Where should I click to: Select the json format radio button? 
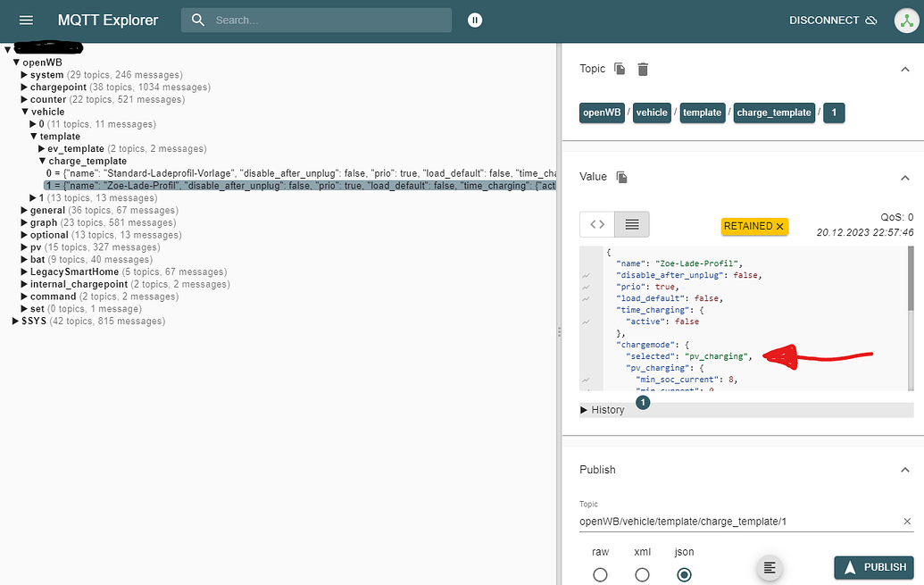[x=684, y=574]
